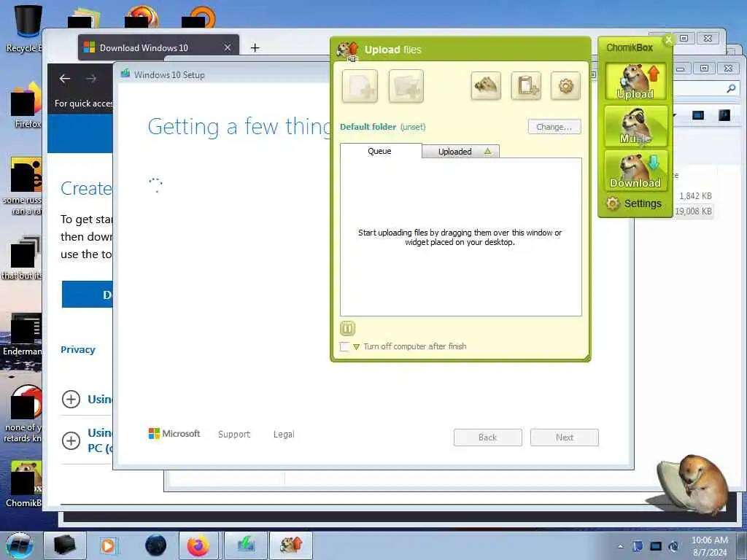Select the 19,008 KB file size entry
The width and height of the screenshot is (747, 560).
click(x=693, y=211)
